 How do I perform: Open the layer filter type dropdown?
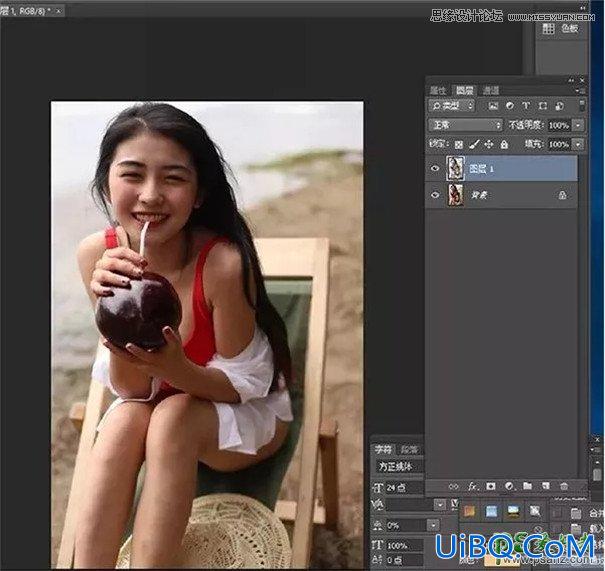(451, 106)
